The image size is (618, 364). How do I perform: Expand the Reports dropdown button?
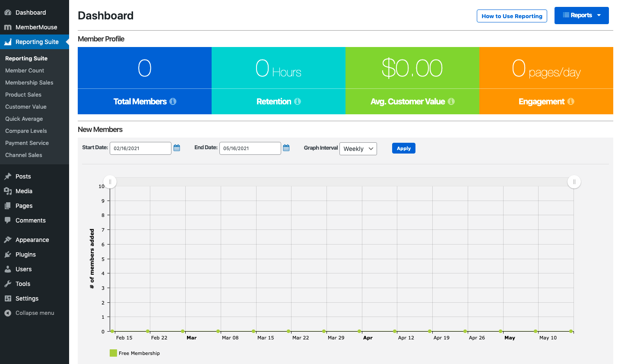tap(581, 16)
